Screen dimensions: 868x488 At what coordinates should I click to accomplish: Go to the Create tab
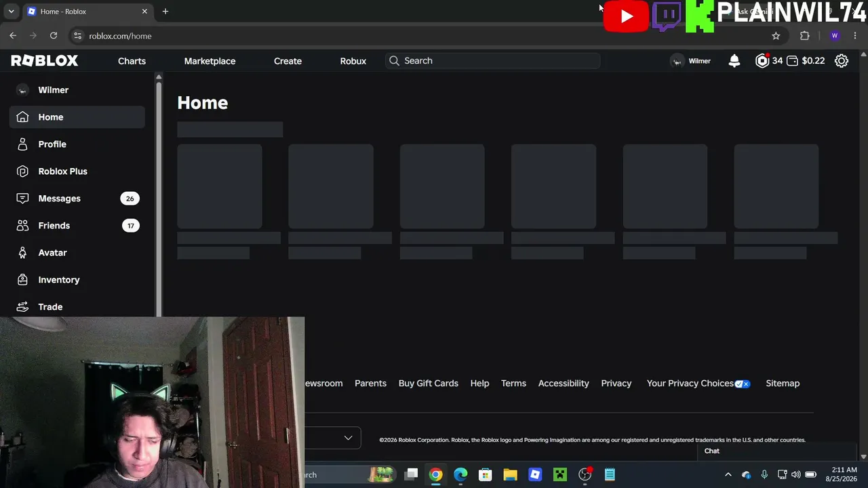pyautogui.click(x=288, y=61)
